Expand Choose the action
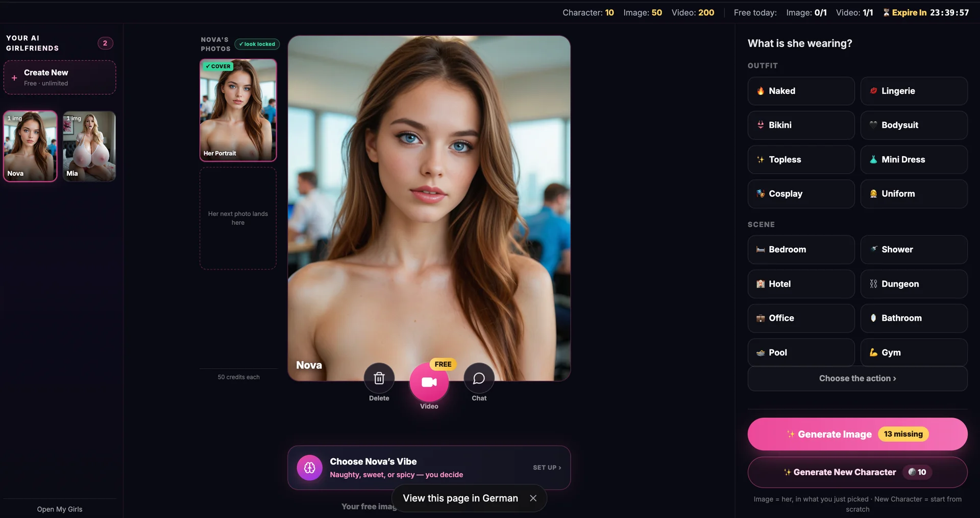The height and width of the screenshot is (518, 980). pyautogui.click(x=857, y=379)
